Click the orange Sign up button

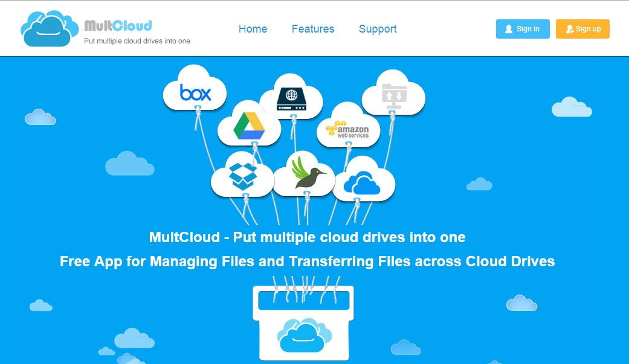[582, 29]
